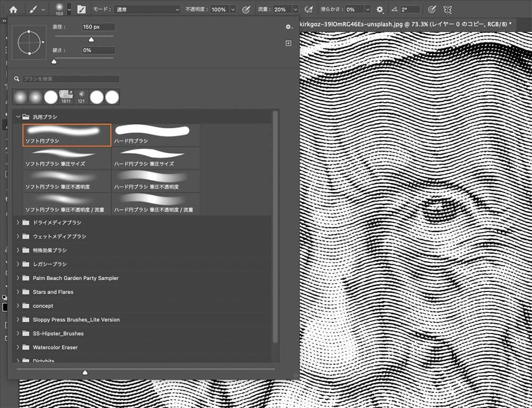
Task: Close the brush preset picker dropdown arrow
Action: (69, 10)
